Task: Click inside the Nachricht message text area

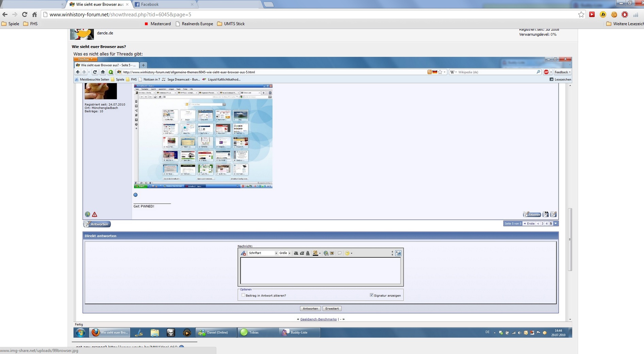Action: pyautogui.click(x=320, y=271)
